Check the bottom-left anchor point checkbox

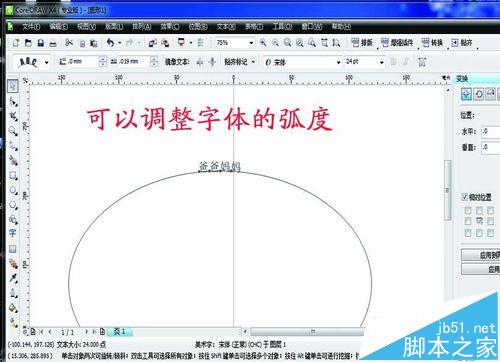click(x=468, y=233)
